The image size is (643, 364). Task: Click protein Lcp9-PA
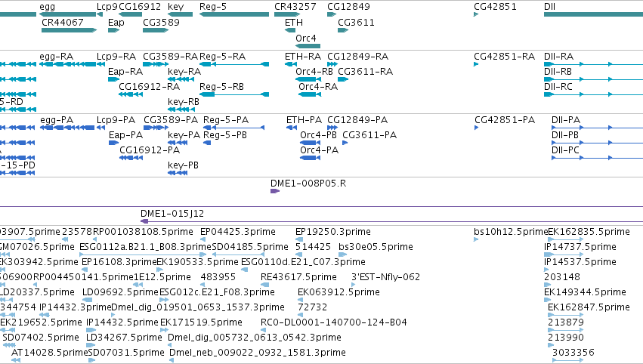tap(116, 120)
